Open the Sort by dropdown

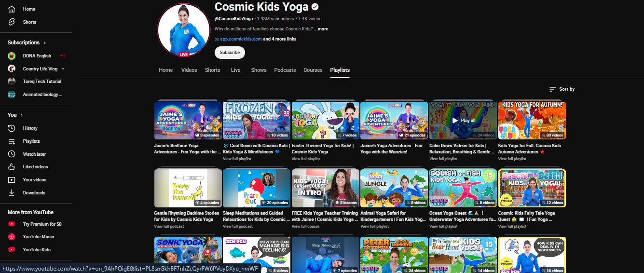coord(562,89)
